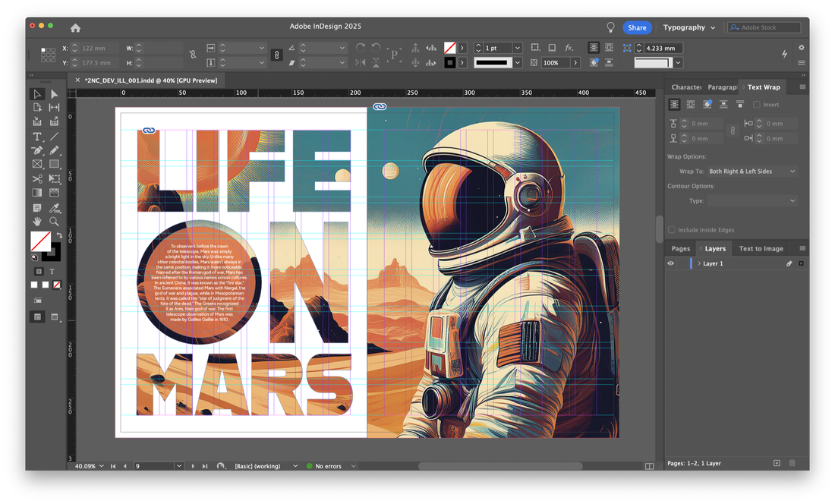Select the Gradient Swatch tool

pyautogui.click(x=37, y=193)
